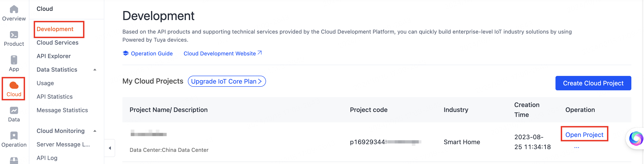644x164 pixels.
Task: Open API Statistics menu item
Action: pyautogui.click(x=54, y=97)
